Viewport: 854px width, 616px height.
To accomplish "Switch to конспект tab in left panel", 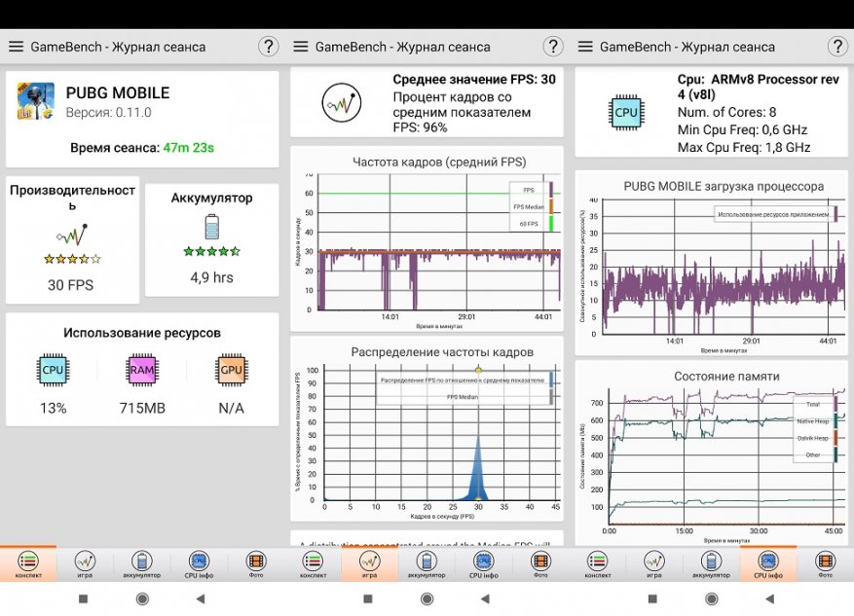I will (x=28, y=563).
